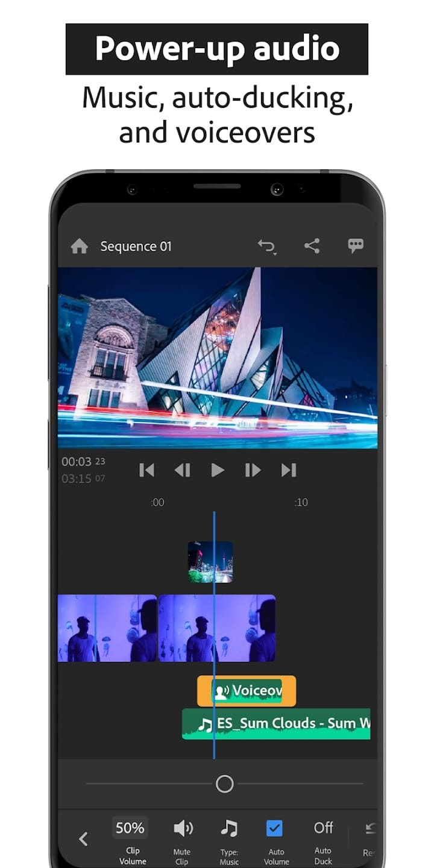The height and width of the screenshot is (868, 434).
Task: Tap the cityscape overlay thumbnail clip
Action: click(x=210, y=562)
